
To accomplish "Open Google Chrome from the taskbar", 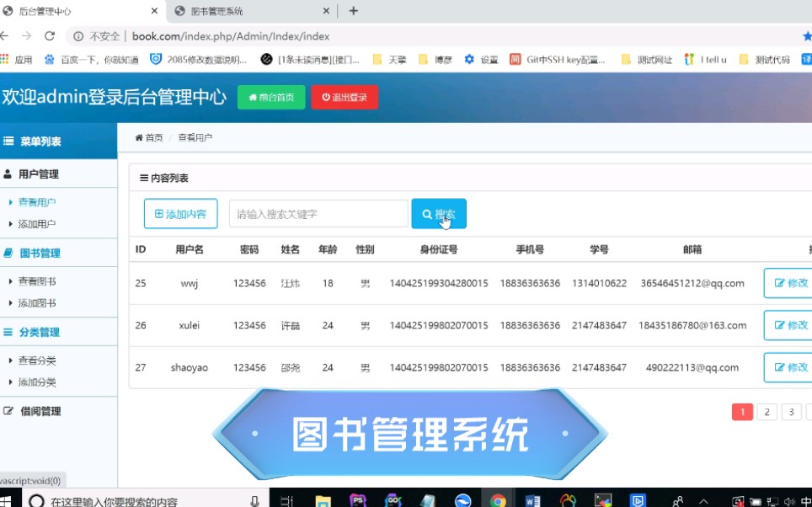I will coord(499,499).
